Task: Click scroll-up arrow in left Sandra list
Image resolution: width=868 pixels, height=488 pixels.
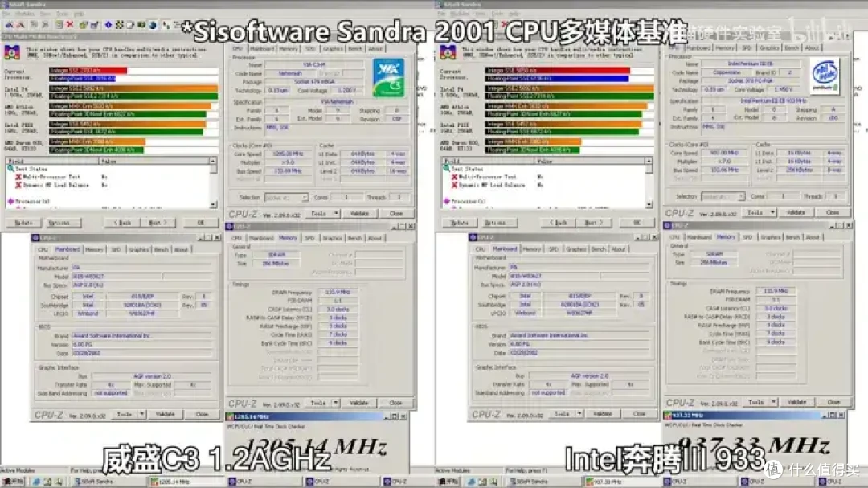Action: click(x=213, y=161)
